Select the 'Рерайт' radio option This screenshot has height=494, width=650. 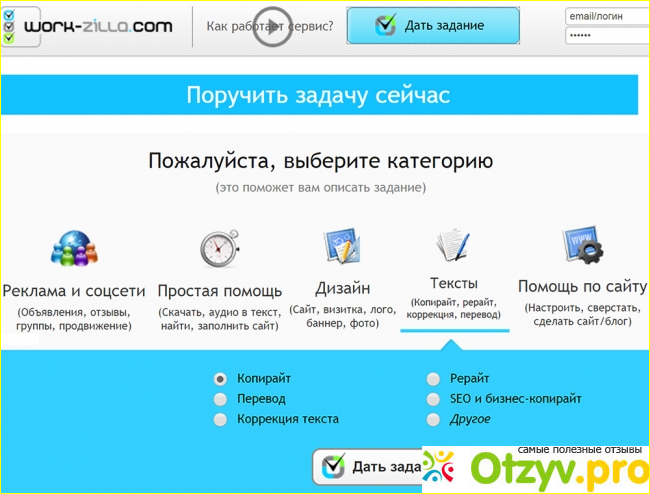point(433,379)
